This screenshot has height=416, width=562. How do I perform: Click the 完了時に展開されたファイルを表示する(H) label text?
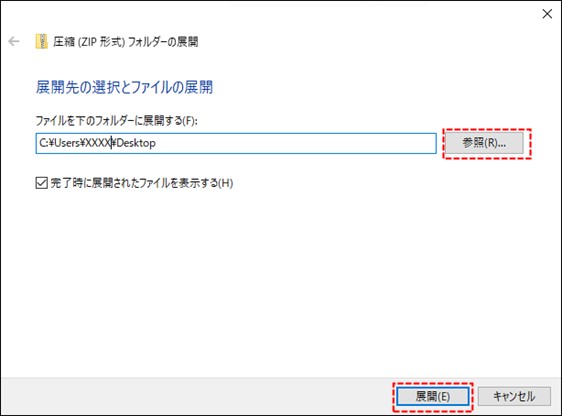tap(142, 183)
